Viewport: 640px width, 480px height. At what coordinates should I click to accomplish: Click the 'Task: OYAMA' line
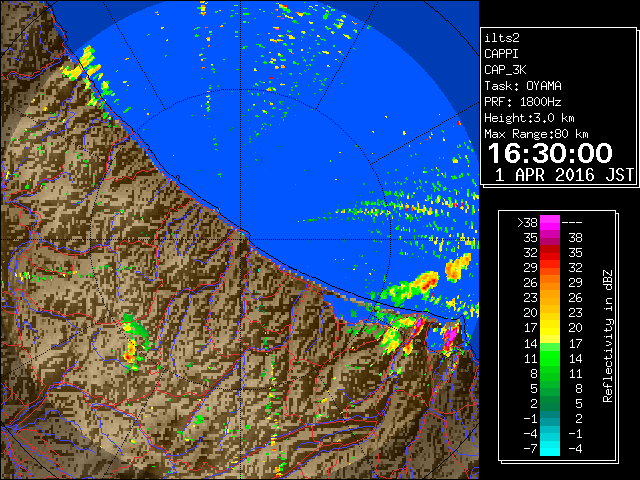pyautogui.click(x=523, y=86)
